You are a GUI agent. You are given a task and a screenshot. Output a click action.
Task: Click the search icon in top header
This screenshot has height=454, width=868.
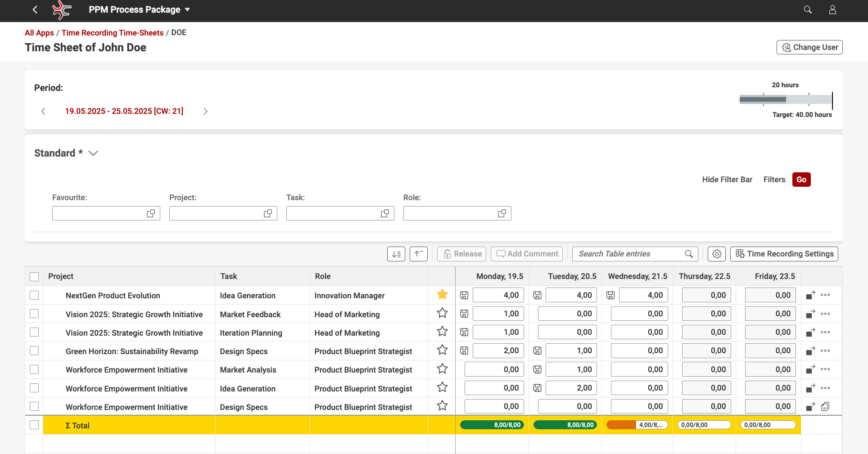pyautogui.click(x=808, y=10)
